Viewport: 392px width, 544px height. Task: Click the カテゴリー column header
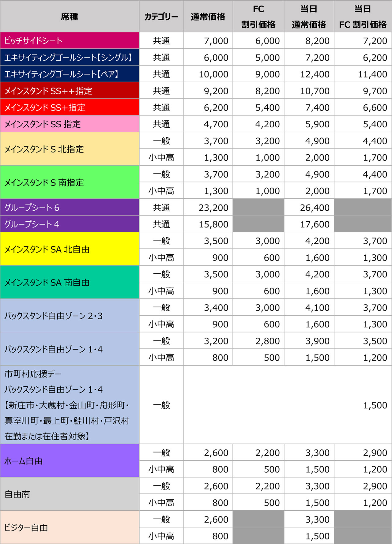pos(161,17)
